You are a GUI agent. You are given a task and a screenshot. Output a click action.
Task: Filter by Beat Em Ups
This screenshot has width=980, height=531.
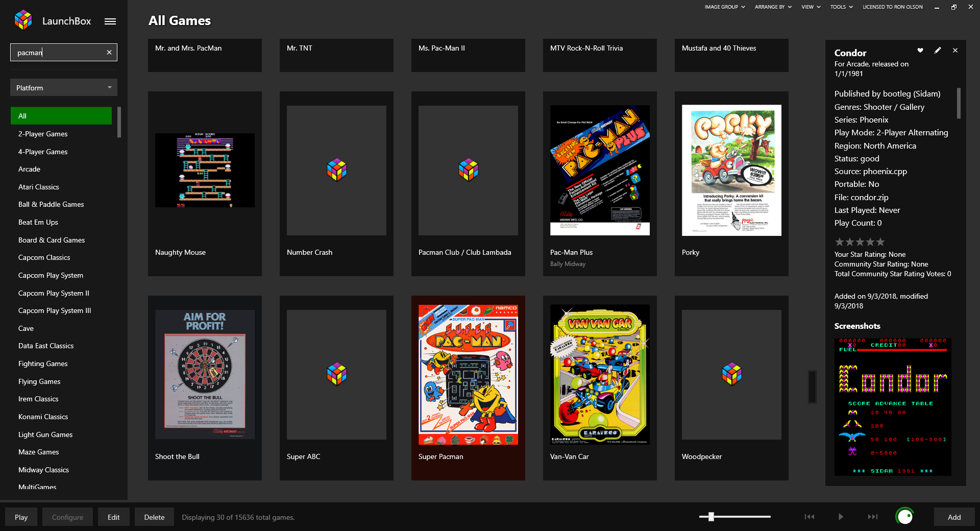[x=38, y=222]
